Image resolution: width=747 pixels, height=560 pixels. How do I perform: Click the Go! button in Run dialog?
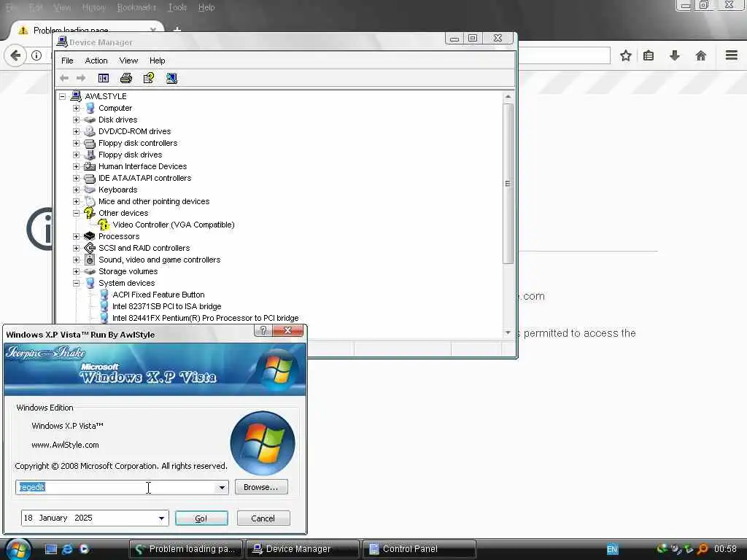click(201, 518)
